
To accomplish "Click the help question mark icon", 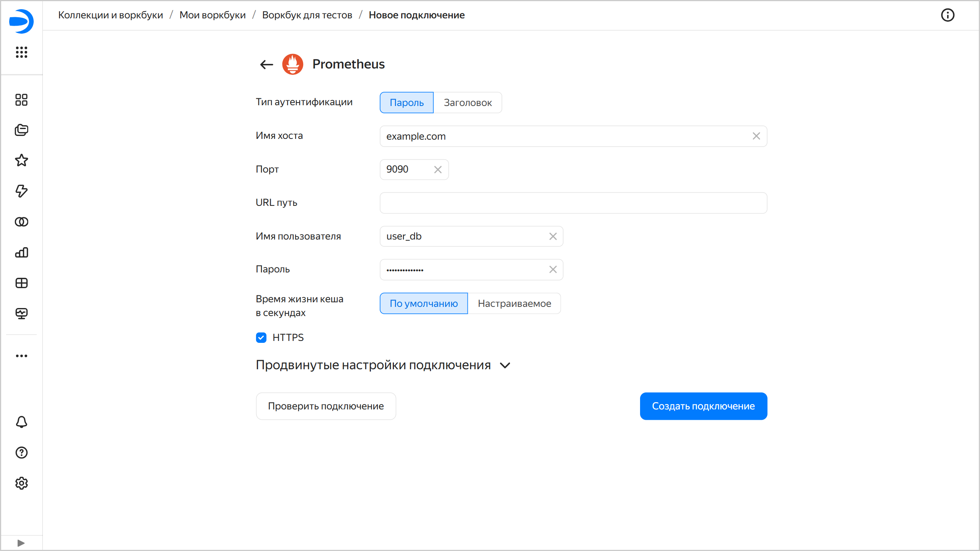I will click(21, 453).
